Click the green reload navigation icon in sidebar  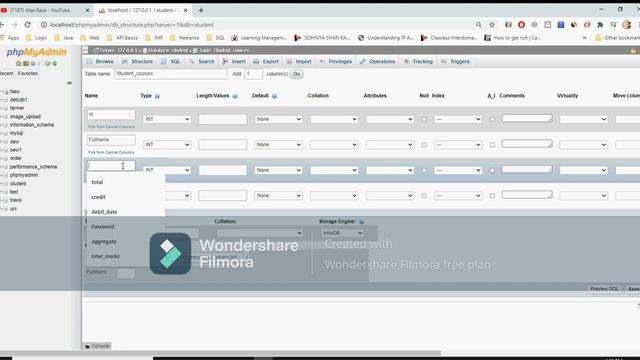(55, 63)
